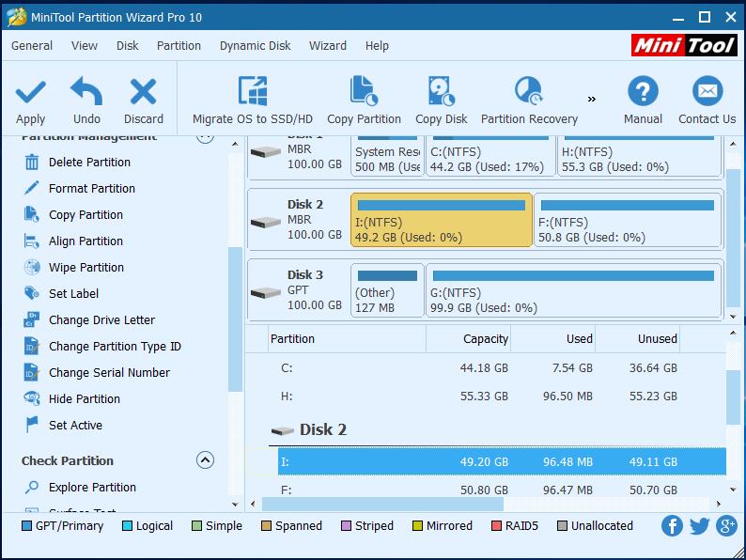Select the System Reserved partition block

387,156
